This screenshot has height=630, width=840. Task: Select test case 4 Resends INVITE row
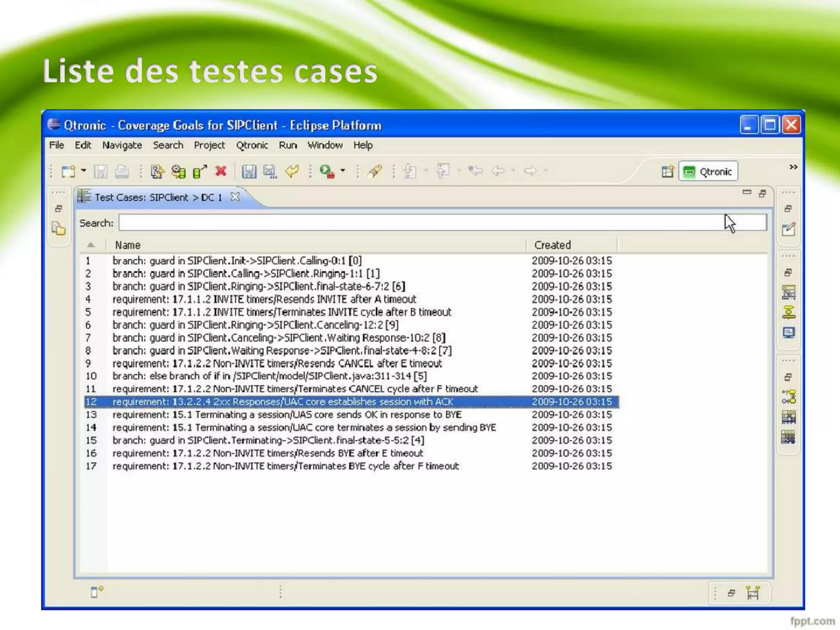pos(264,299)
